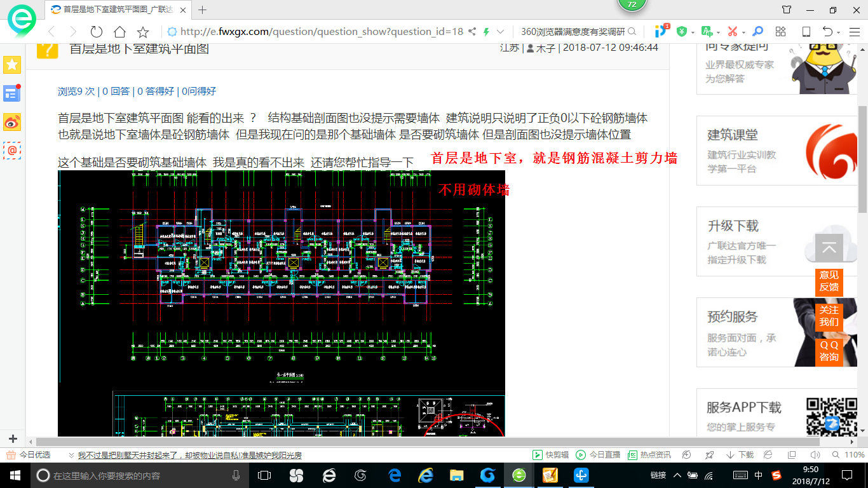Click the address bar URL field
The height and width of the screenshot is (488, 868).
coord(321,32)
